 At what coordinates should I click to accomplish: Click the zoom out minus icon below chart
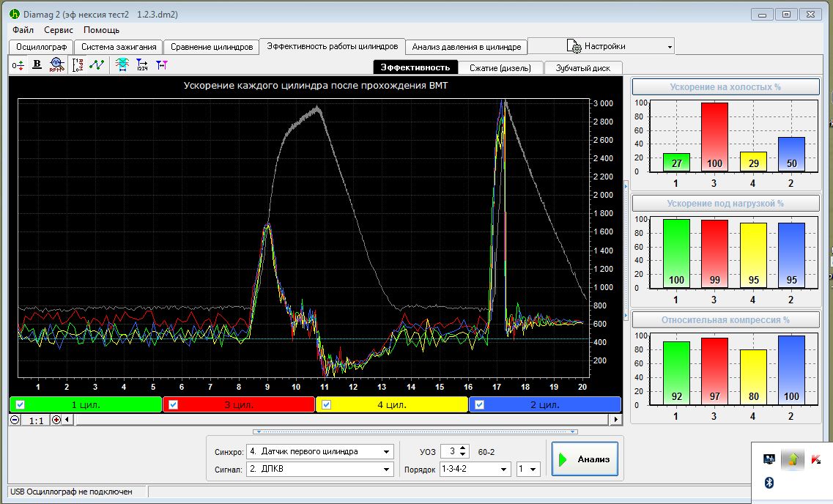[15, 420]
